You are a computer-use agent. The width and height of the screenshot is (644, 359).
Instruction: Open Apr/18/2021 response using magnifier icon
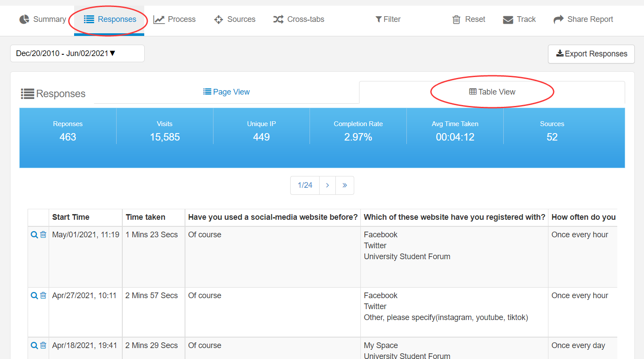pos(34,345)
